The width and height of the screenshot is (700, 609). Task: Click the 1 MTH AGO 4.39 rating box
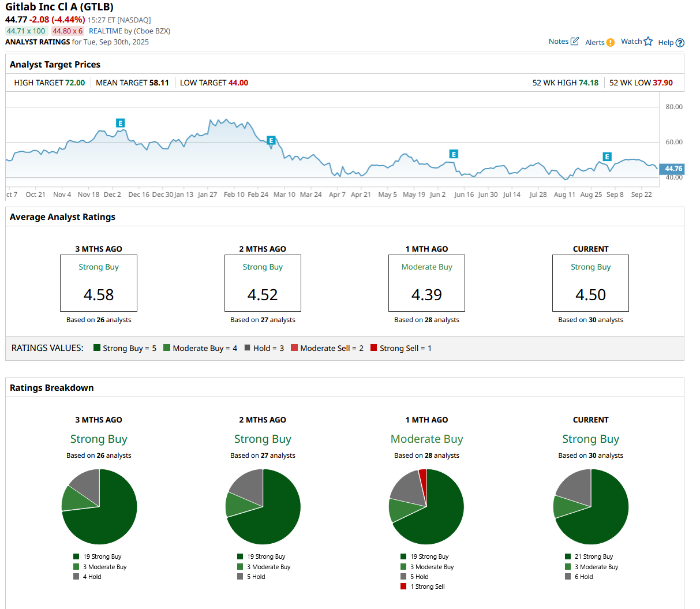pyautogui.click(x=426, y=283)
